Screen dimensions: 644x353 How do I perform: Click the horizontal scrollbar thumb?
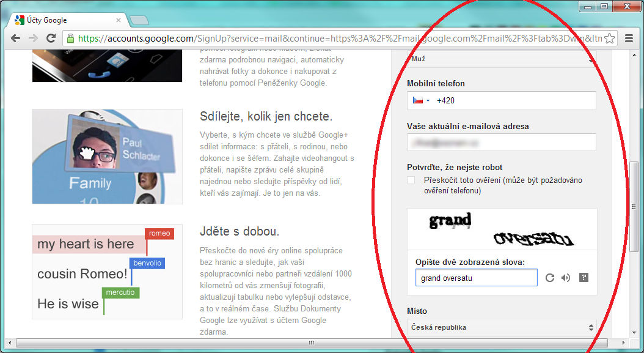312,343
